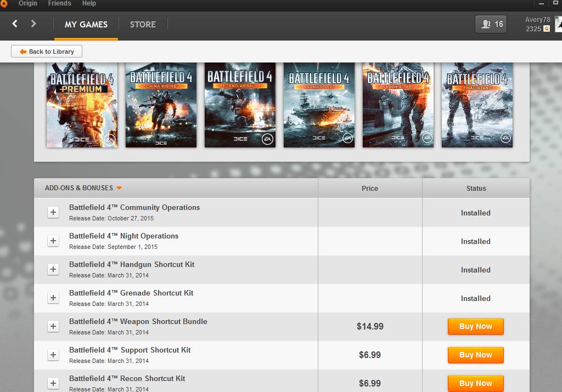This screenshot has width=562, height=392.
Task: Select the Battlefield 4 Premium cover
Action: (82, 105)
